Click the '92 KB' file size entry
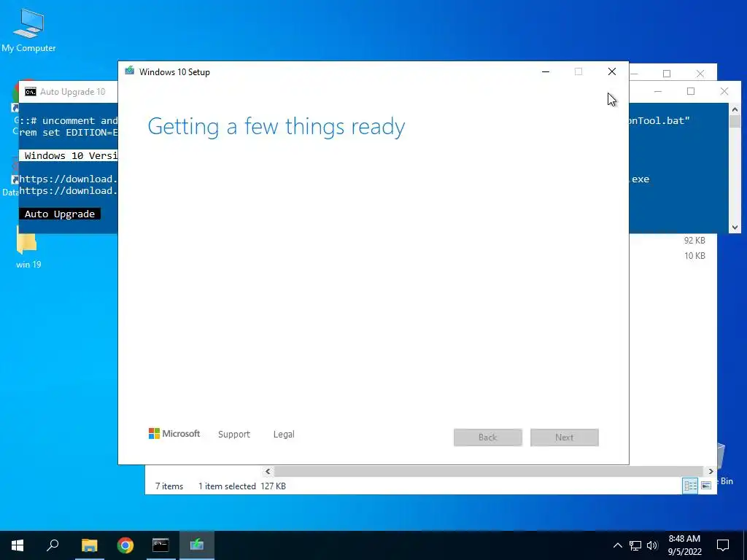This screenshot has height=560, width=747. pyautogui.click(x=694, y=241)
